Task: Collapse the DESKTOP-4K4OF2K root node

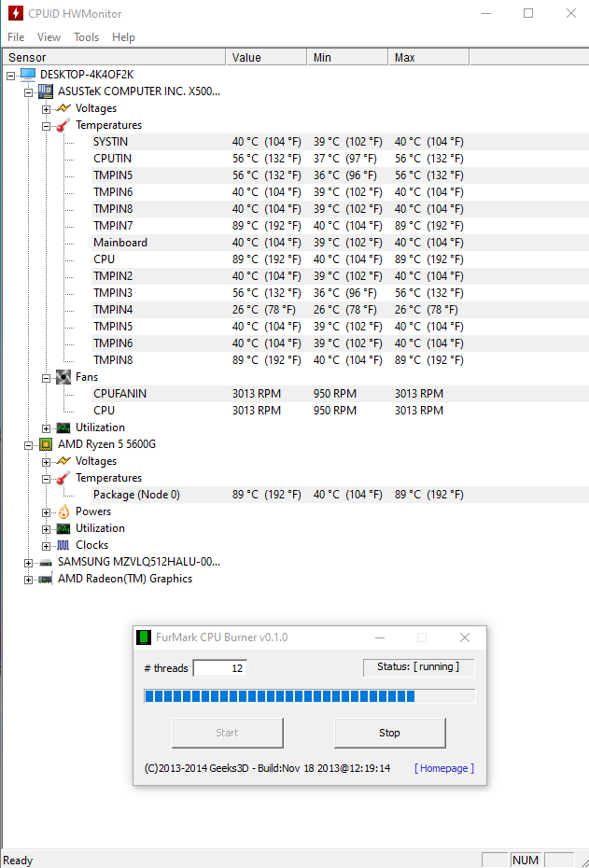Action: [x=10, y=76]
